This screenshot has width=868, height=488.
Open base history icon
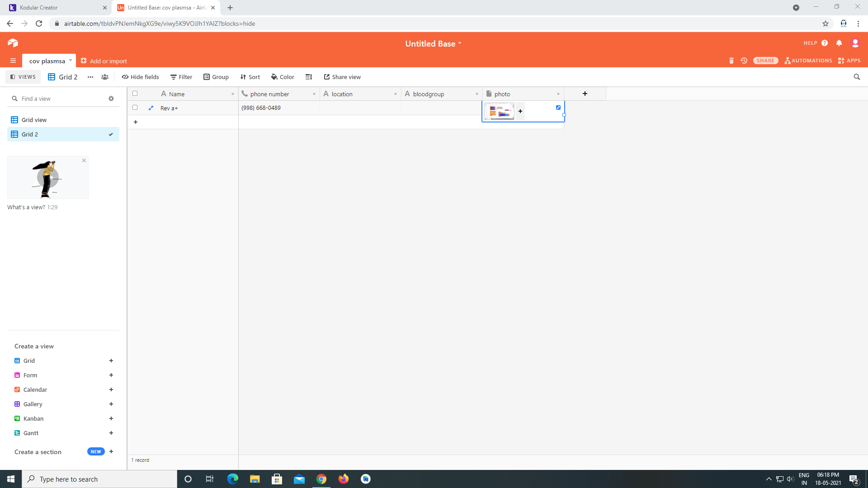[744, 61]
